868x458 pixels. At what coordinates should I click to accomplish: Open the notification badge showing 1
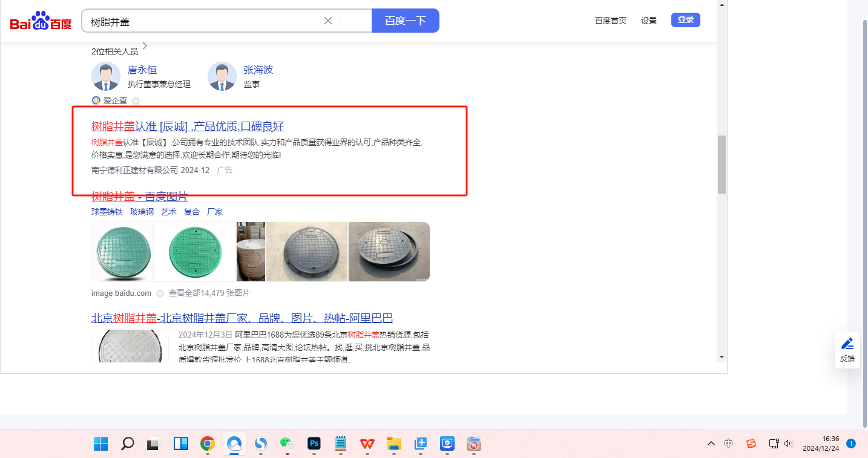[851, 443]
